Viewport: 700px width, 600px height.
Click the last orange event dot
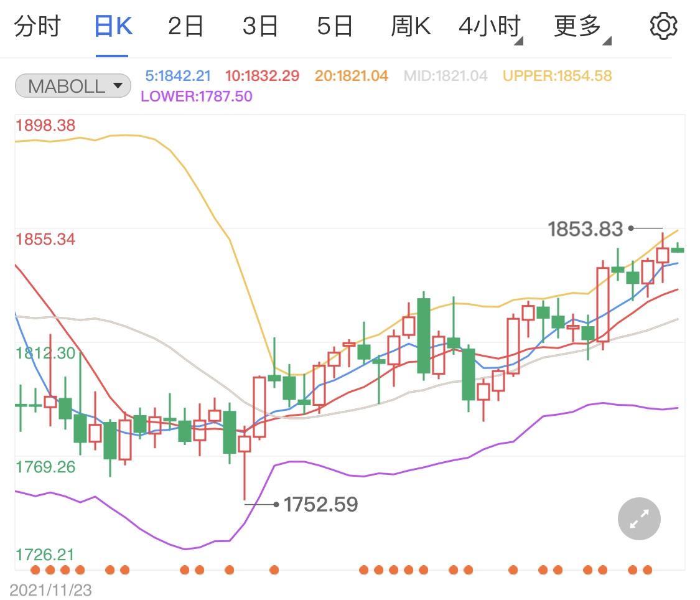647,570
